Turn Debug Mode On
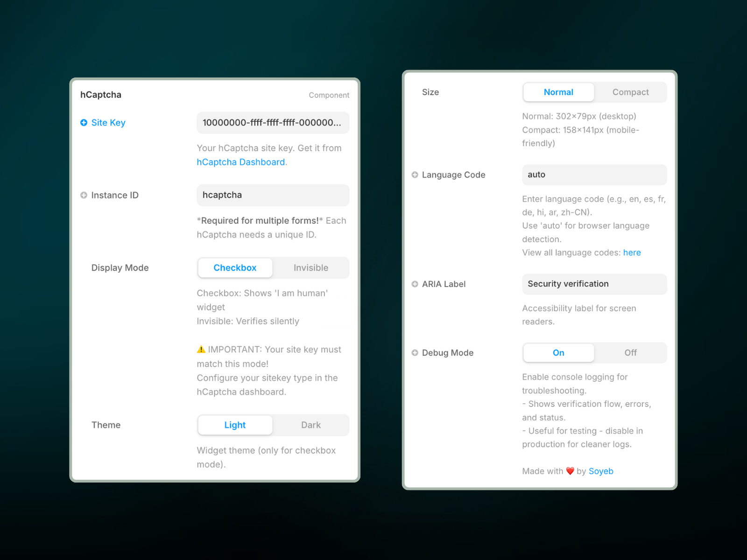This screenshot has width=747, height=560. click(x=558, y=353)
